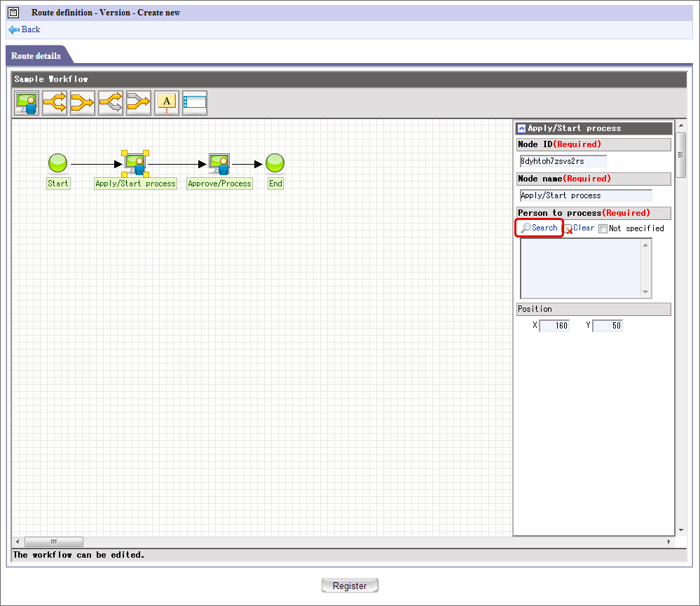Image resolution: width=700 pixels, height=606 pixels.
Task: Click the 'Sample Workflow' title text
Action: (x=51, y=79)
